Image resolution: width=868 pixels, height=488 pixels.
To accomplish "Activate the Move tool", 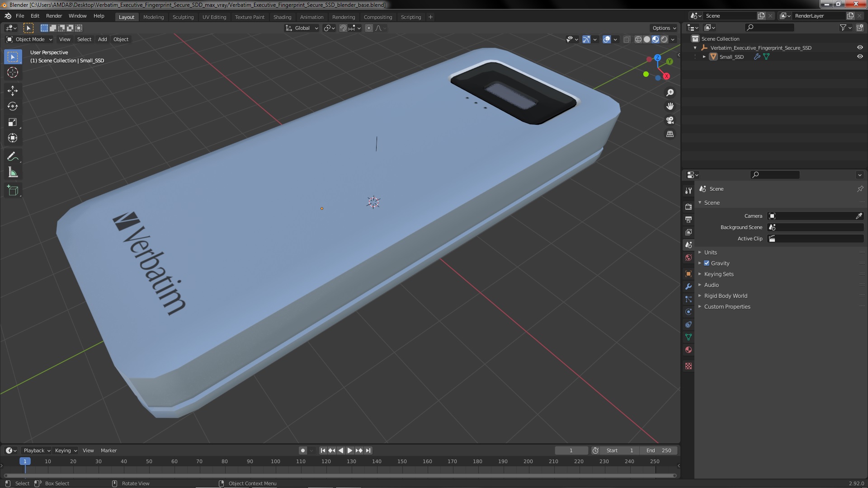I will tap(13, 90).
